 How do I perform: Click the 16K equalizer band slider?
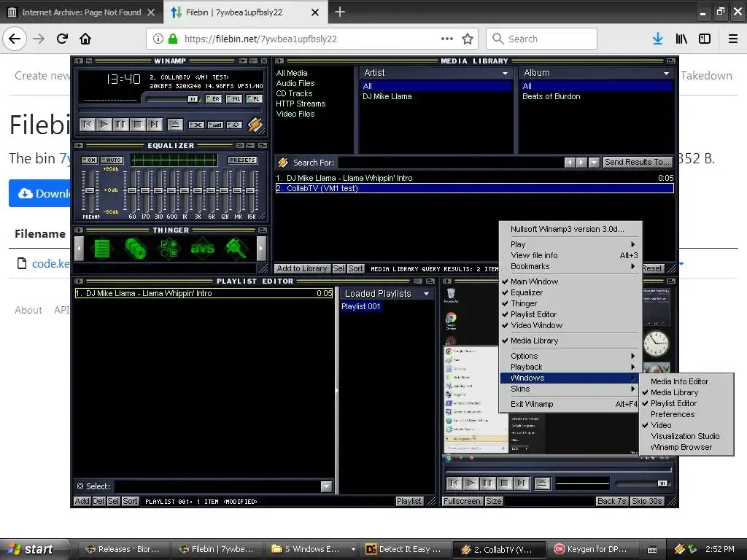pyautogui.click(x=251, y=190)
